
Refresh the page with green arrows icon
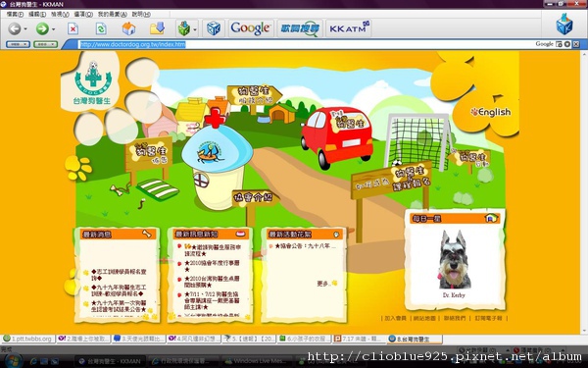[101, 28]
